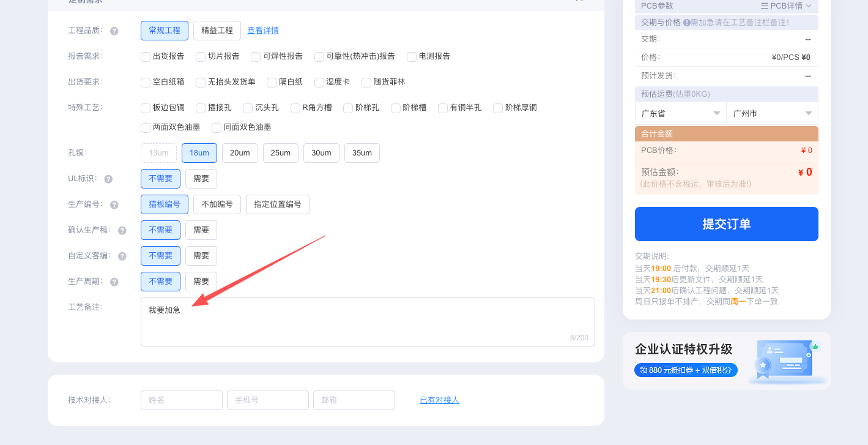Open the 企业认证特权升级 banner image

coord(784,361)
